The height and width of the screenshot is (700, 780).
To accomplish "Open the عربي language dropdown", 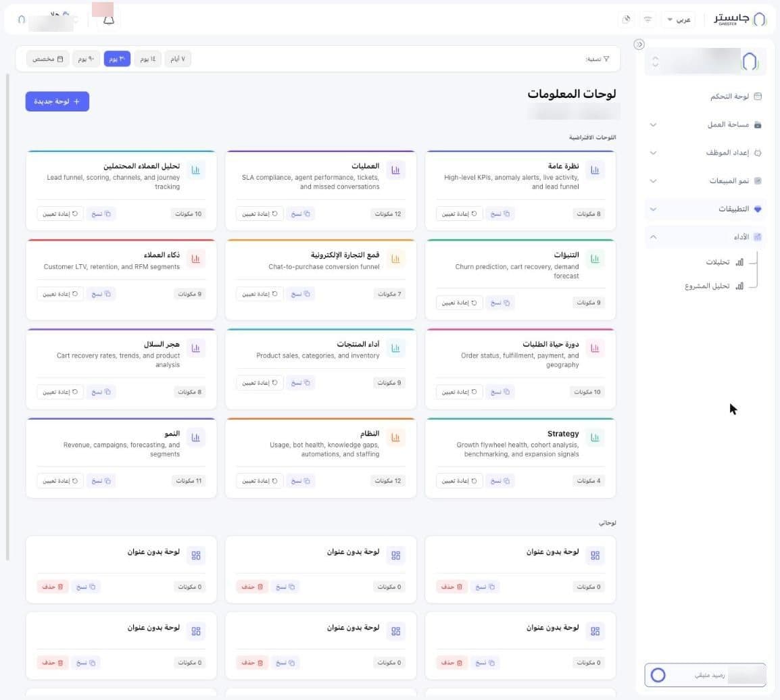I will click(679, 20).
